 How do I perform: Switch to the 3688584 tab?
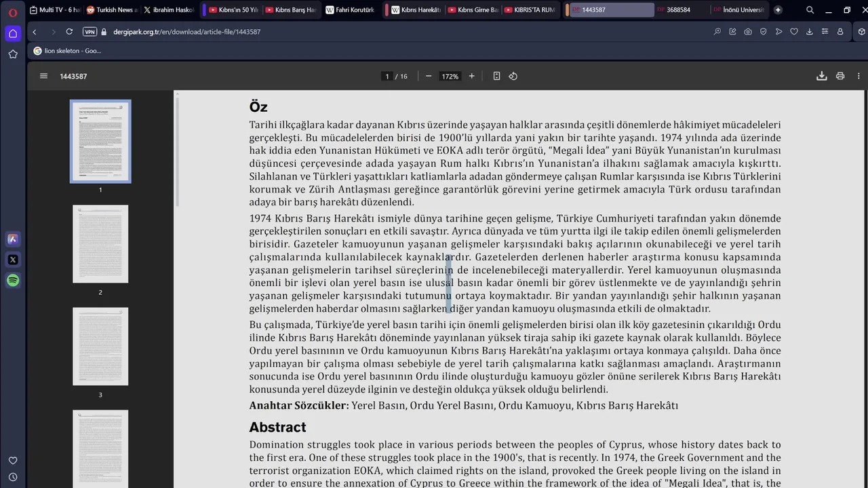(682, 10)
